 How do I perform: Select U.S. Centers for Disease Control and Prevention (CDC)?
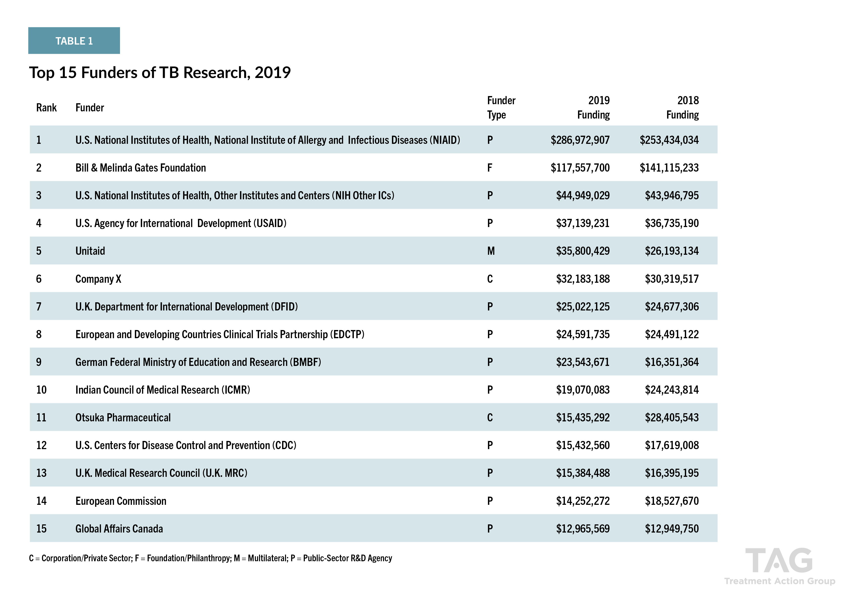(186, 446)
